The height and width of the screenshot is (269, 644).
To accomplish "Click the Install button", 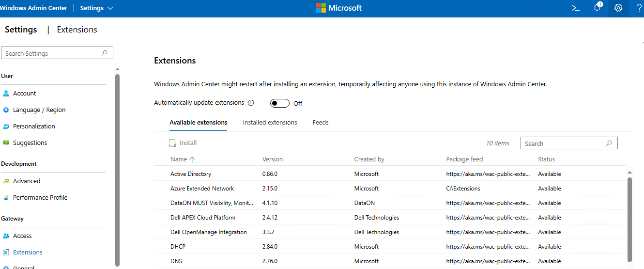I will (183, 143).
